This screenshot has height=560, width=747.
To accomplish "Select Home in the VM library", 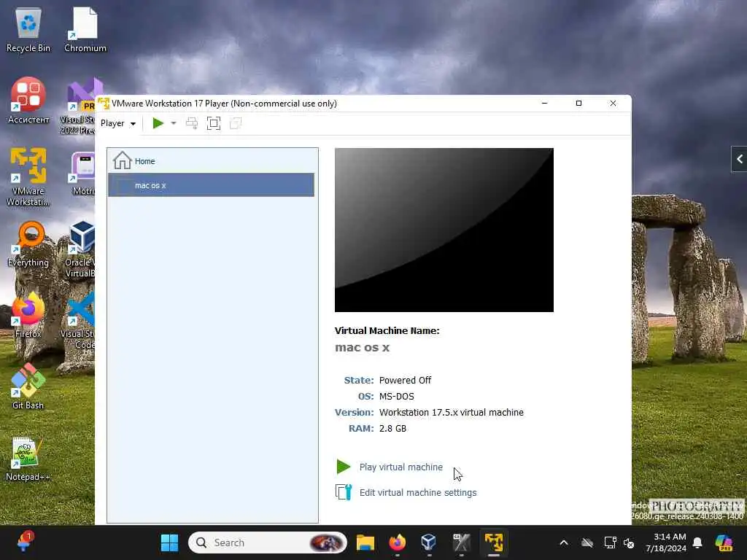I will click(x=212, y=161).
